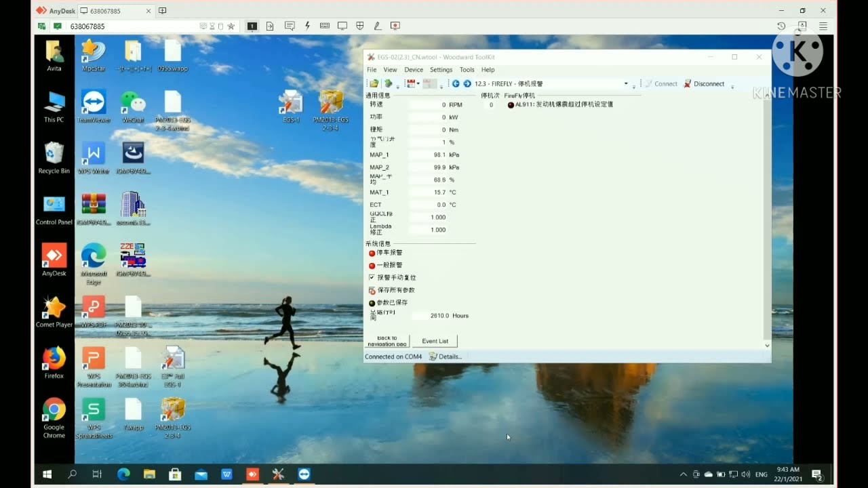Click AnyDesk session recording icon
868x488 pixels.
(x=395, y=26)
